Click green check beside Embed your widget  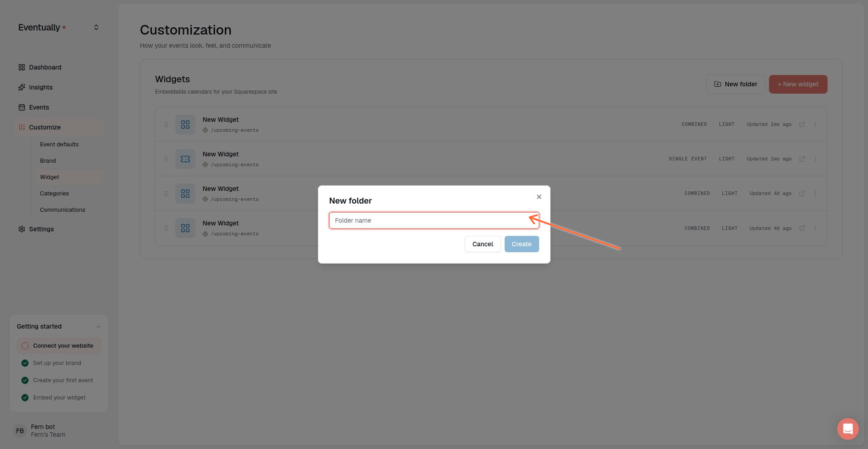click(x=25, y=398)
